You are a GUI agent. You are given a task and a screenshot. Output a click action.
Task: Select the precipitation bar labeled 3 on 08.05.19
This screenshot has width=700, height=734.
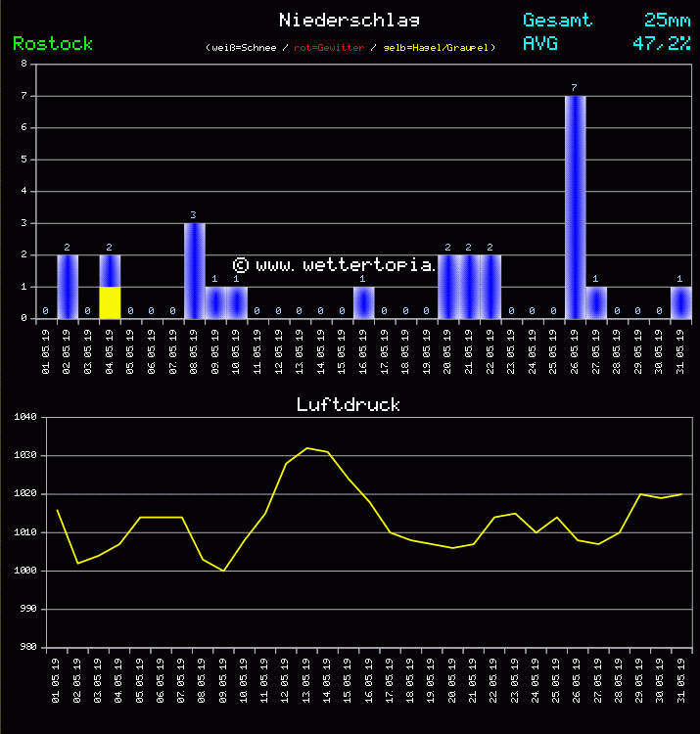click(195, 271)
